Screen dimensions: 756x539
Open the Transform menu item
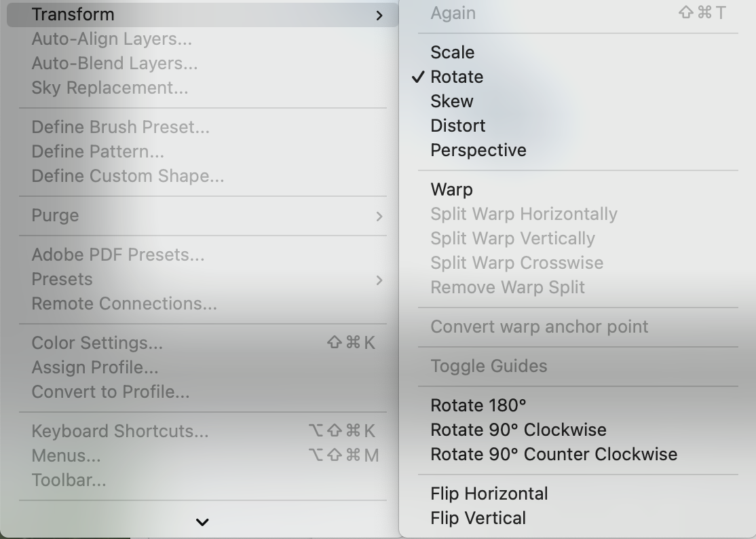[x=73, y=14]
